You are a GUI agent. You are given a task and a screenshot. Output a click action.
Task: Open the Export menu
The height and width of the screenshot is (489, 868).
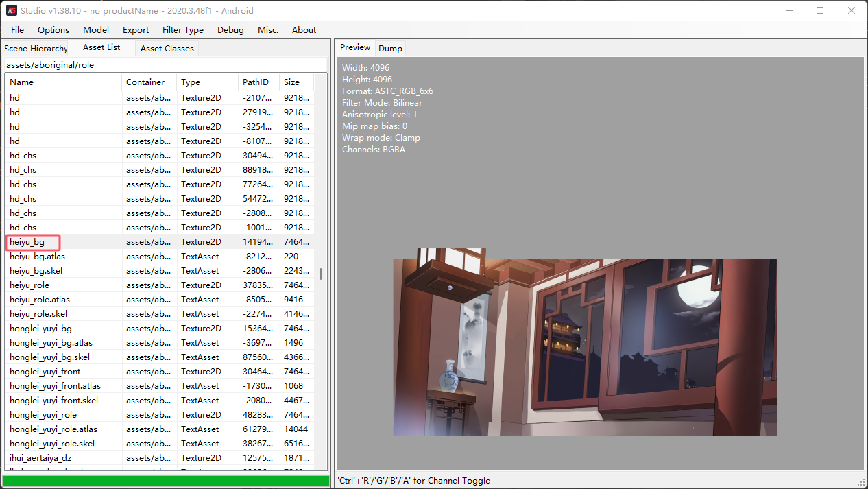(x=136, y=29)
